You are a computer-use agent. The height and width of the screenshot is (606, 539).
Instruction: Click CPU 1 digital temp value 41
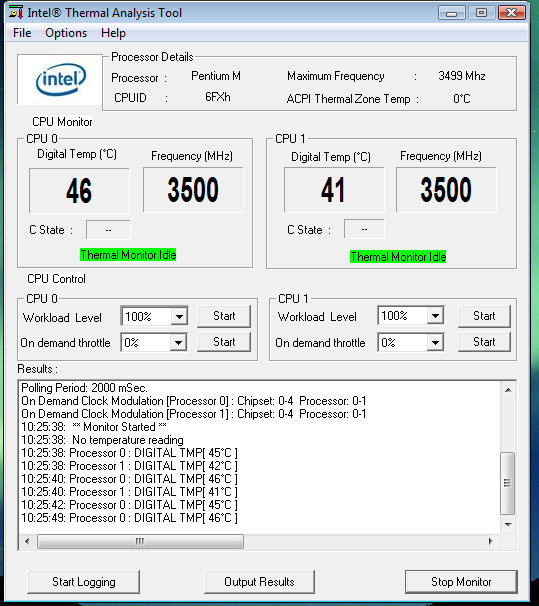pyautogui.click(x=334, y=190)
